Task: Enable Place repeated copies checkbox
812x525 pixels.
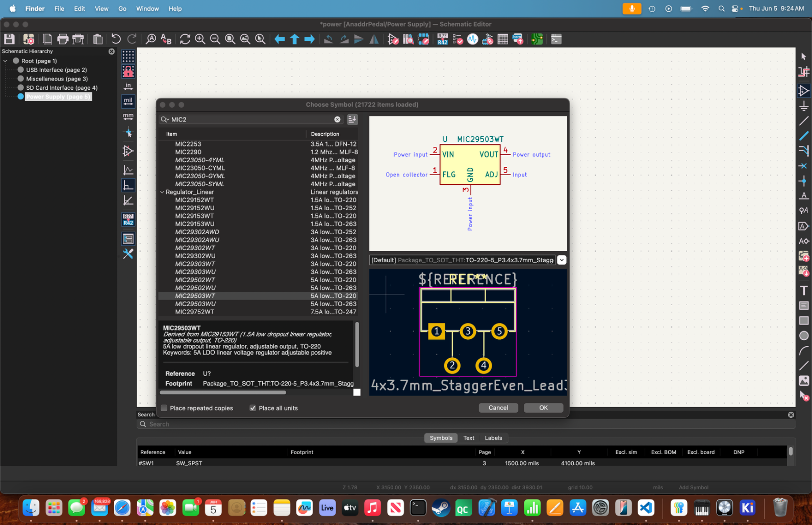Action: tap(164, 408)
